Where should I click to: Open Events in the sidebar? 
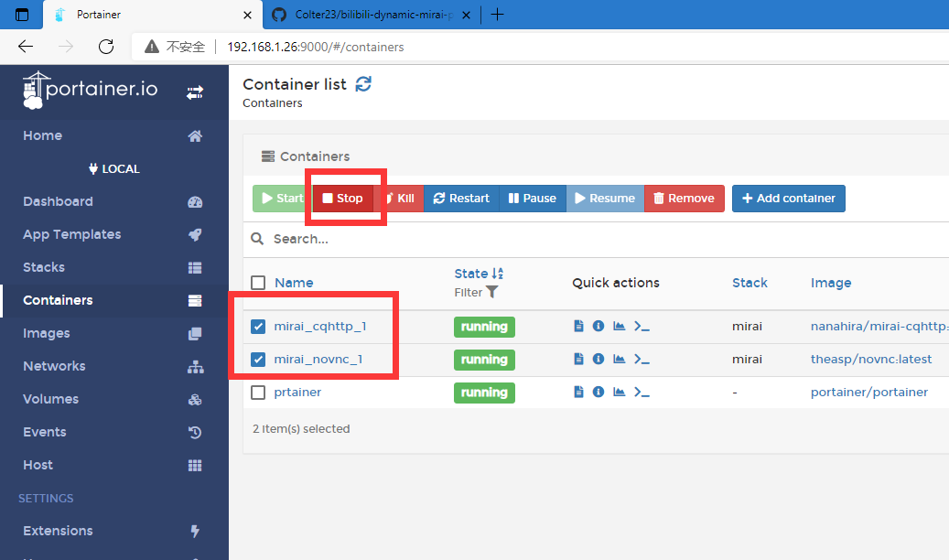tap(113, 432)
